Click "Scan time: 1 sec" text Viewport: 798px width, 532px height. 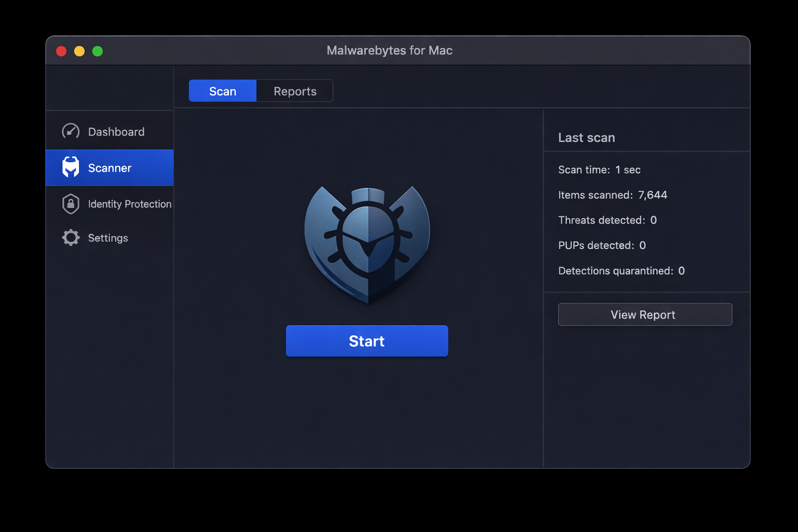[x=599, y=170]
